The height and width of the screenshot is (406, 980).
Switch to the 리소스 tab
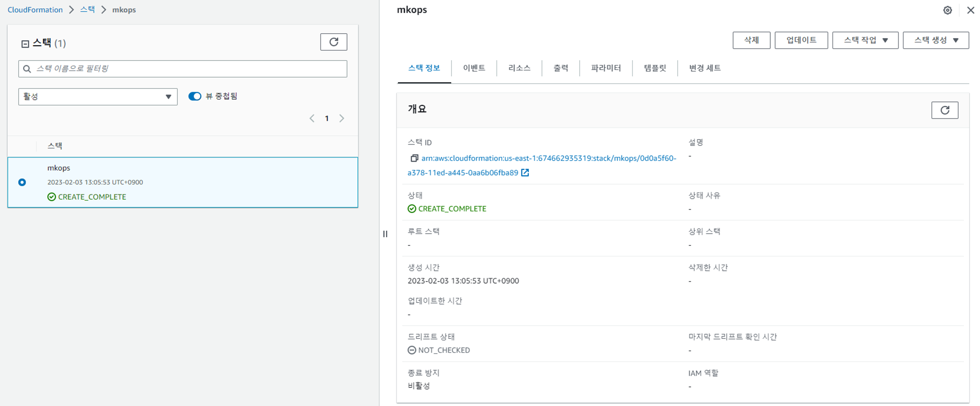click(x=519, y=68)
